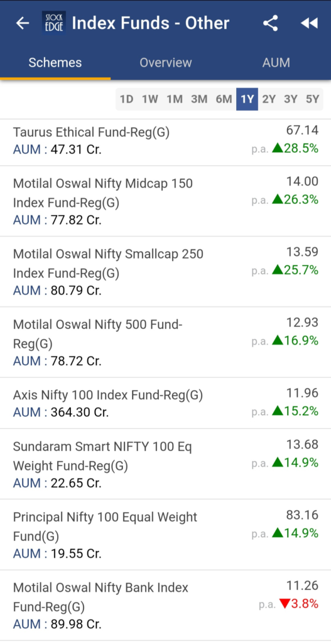Image resolution: width=331 pixels, height=644 pixels.
Task: View Motilal Oswal Nifty Smallcap 250 fund
Action: click(x=165, y=272)
